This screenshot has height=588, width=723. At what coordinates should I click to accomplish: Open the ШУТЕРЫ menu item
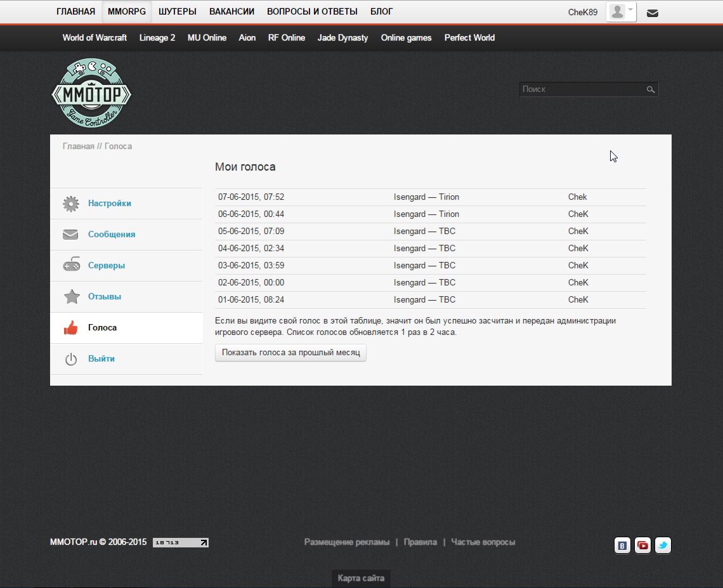tap(178, 11)
